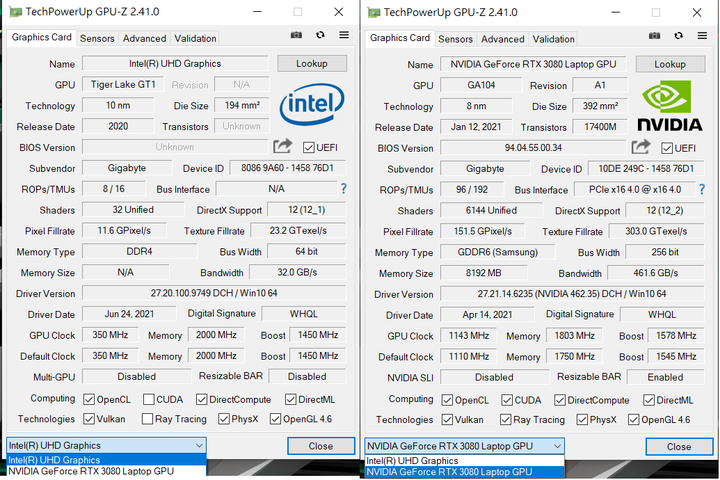Toggle UEFI checkbox in Intel window
The width and height of the screenshot is (720, 480).
coord(309,147)
